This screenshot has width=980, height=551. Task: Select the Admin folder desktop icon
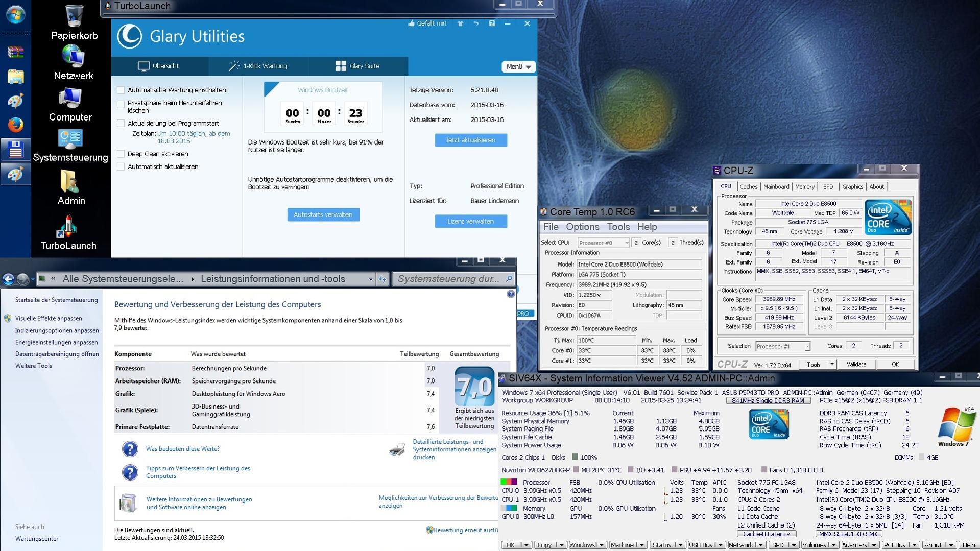(x=70, y=188)
